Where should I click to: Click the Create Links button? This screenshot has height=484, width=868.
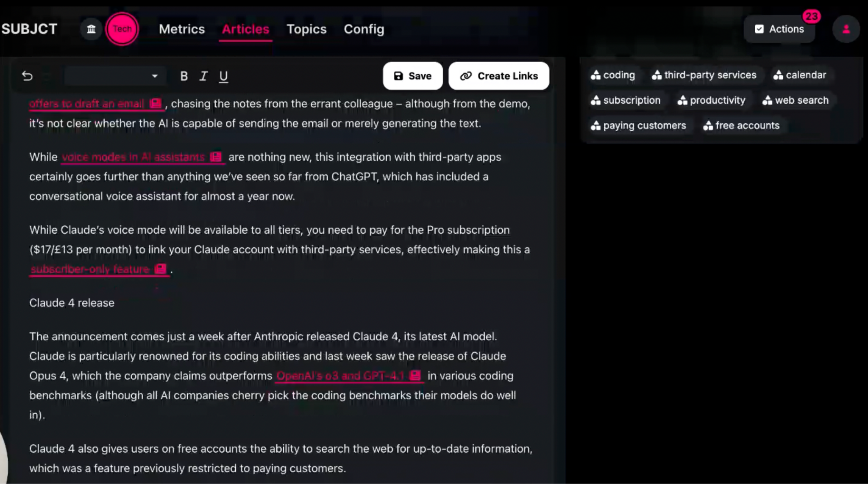499,76
